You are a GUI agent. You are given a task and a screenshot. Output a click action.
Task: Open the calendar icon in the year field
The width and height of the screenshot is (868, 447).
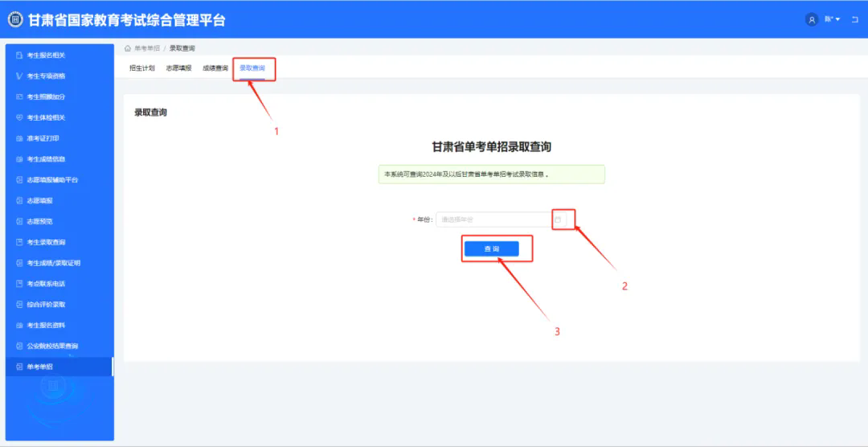558,220
